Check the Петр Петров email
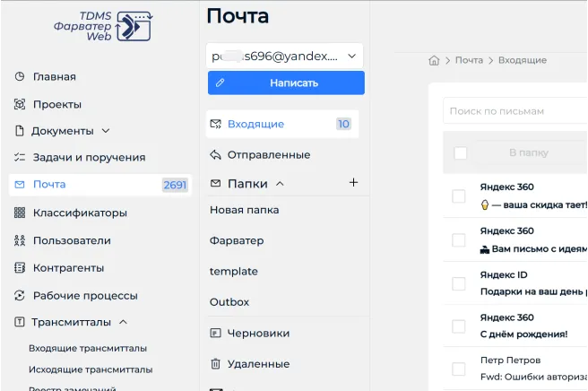588x391 pixels. pyautogui.click(x=459, y=369)
